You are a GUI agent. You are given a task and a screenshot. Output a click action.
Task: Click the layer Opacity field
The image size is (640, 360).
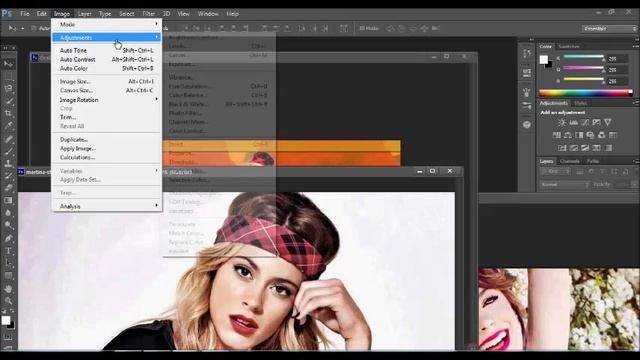pos(622,184)
